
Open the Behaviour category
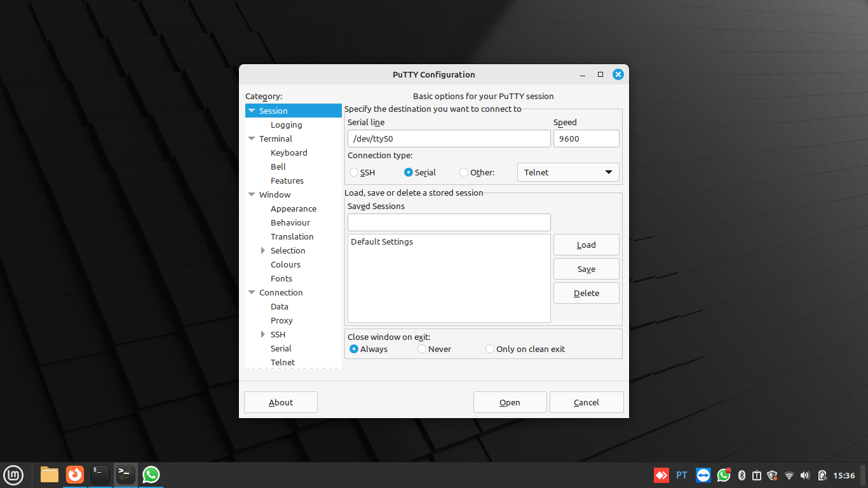[x=290, y=222]
